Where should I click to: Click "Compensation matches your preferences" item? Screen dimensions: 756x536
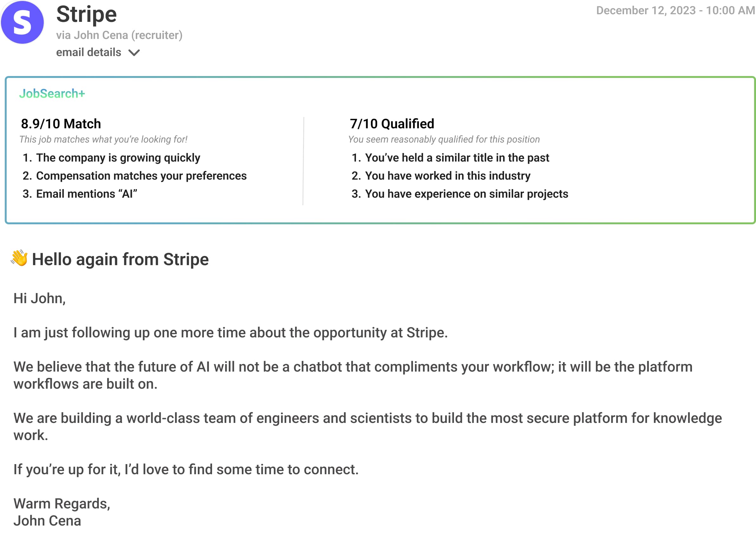(x=141, y=176)
